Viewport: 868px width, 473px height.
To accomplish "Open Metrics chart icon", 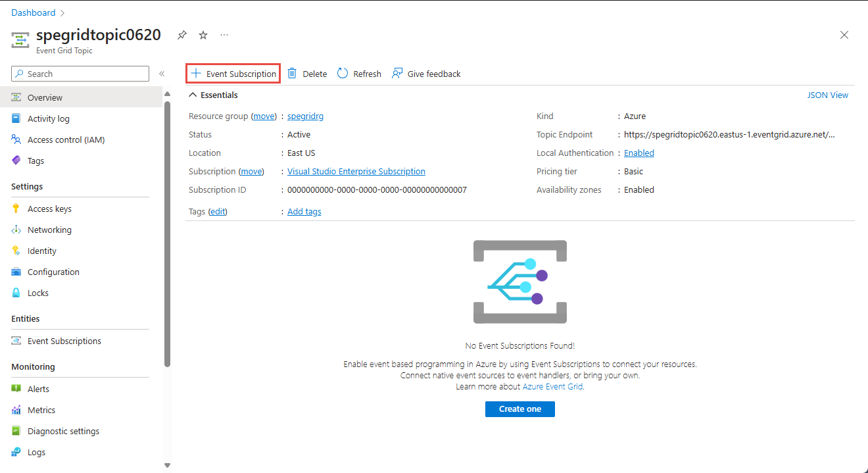I will [x=16, y=410].
